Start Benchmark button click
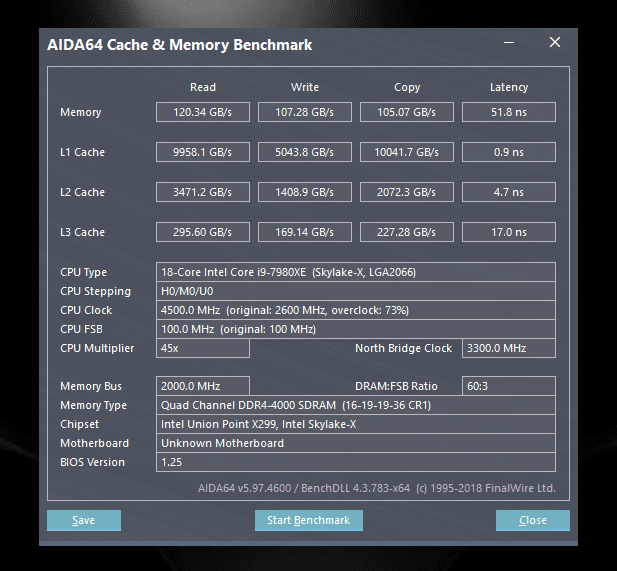 pyautogui.click(x=308, y=520)
